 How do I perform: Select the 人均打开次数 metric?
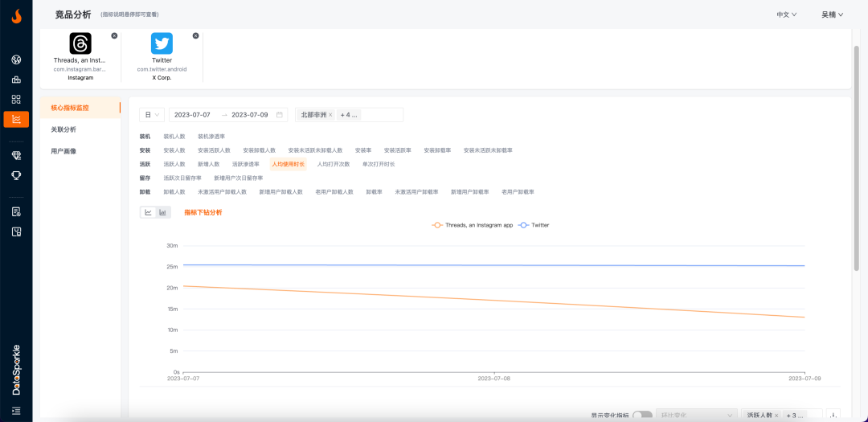[x=333, y=164]
